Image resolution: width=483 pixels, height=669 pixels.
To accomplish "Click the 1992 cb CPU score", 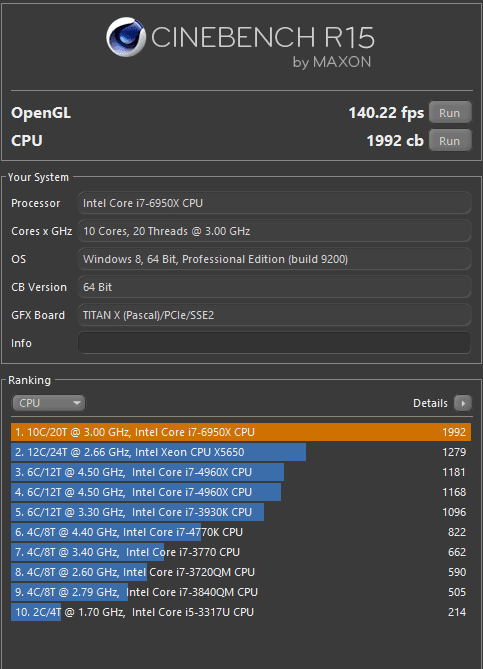I will pyautogui.click(x=395, y=141).
